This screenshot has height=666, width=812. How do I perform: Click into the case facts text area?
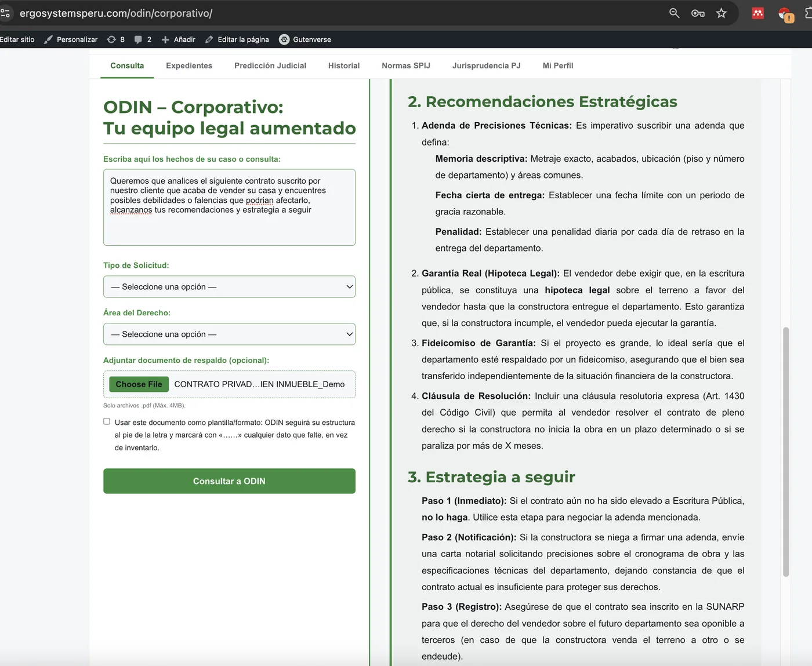coord(229,208)
